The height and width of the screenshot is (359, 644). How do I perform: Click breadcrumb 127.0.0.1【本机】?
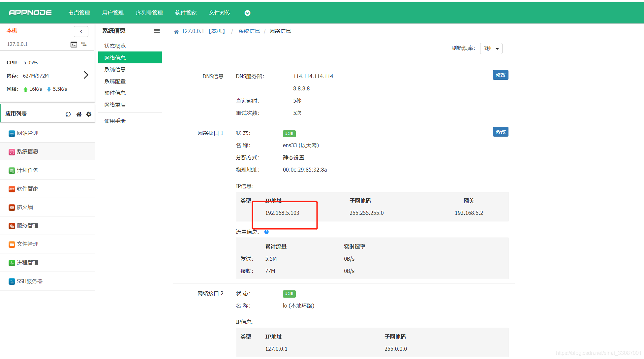(x=204, y=31)
